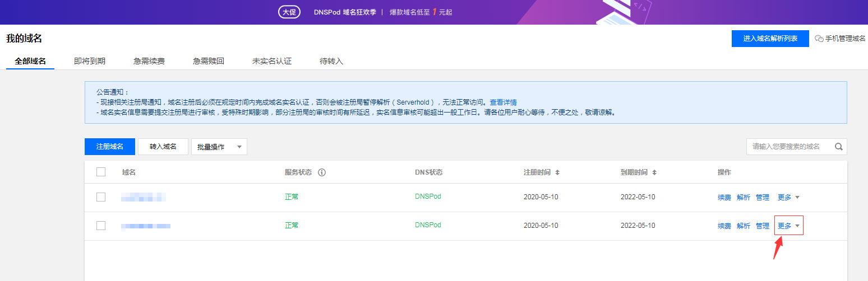Switch to 即将到期 tab
The width and height of the screenshot is (868, 281).
[x=90, y=61]
